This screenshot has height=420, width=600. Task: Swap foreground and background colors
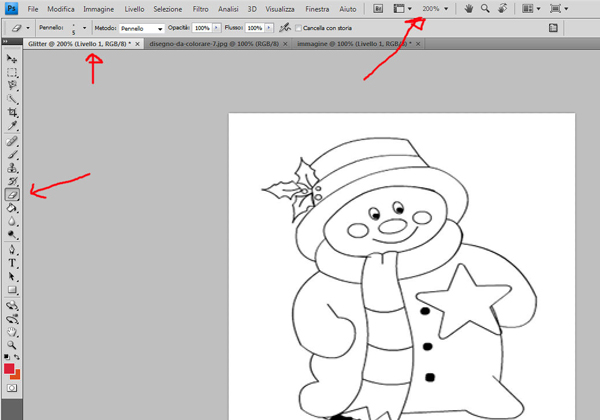[17, 357]
